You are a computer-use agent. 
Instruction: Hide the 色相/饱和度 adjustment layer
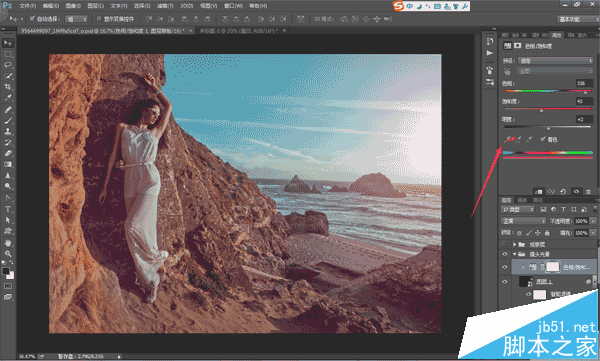click(x=505, y=267)
